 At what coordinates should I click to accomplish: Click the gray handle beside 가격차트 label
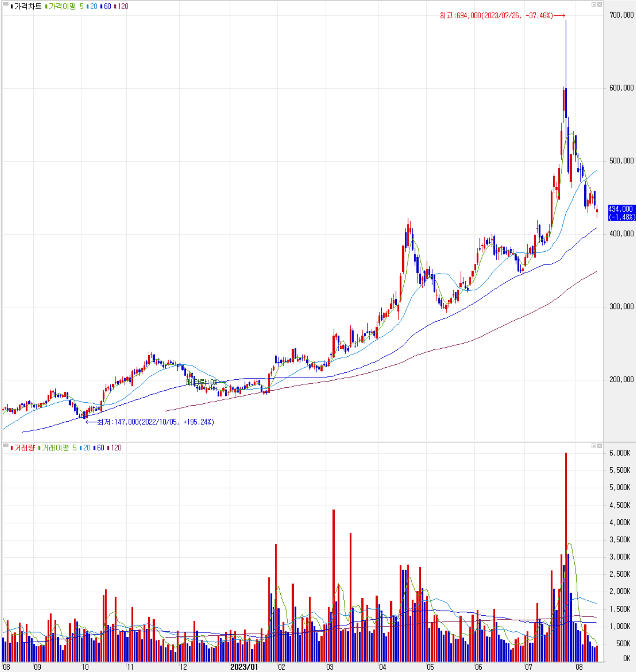5,4
